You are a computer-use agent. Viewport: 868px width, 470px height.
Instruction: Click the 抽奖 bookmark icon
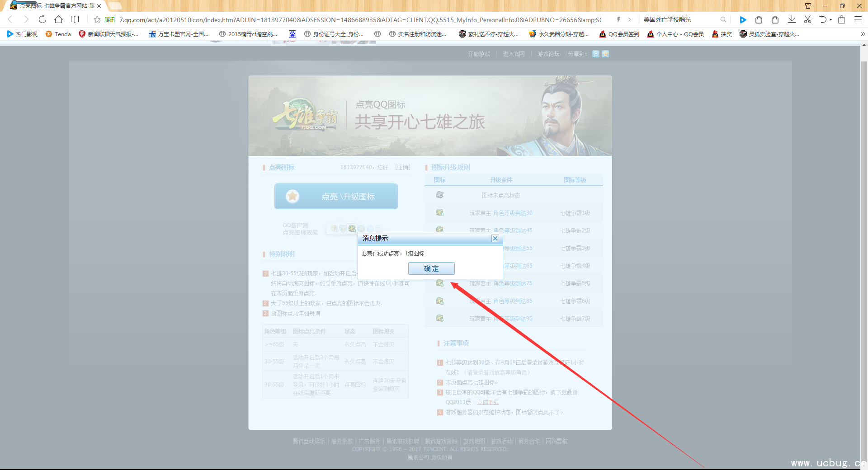716,34
